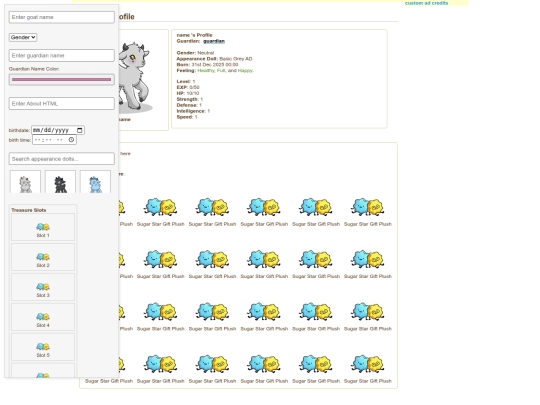The height and width of the screenshot is (405, 540).
Task: Open the custom ad credits link
Action: point(426,3)
